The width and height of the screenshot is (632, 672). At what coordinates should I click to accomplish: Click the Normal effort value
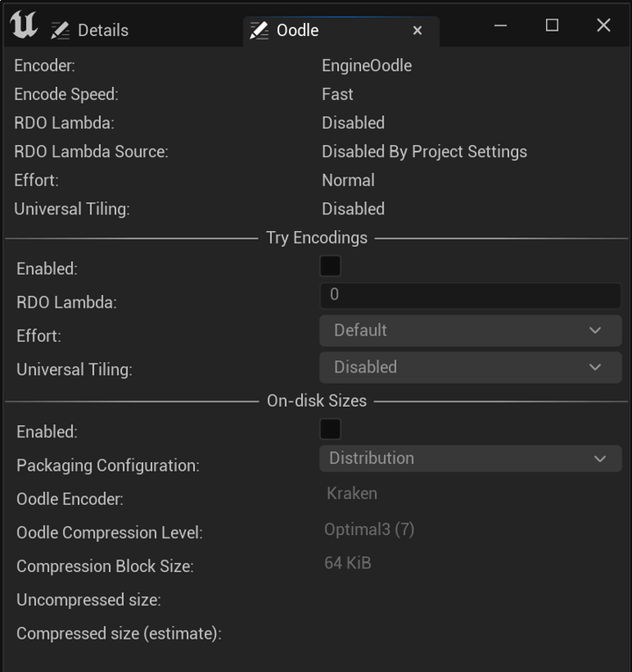348,180
